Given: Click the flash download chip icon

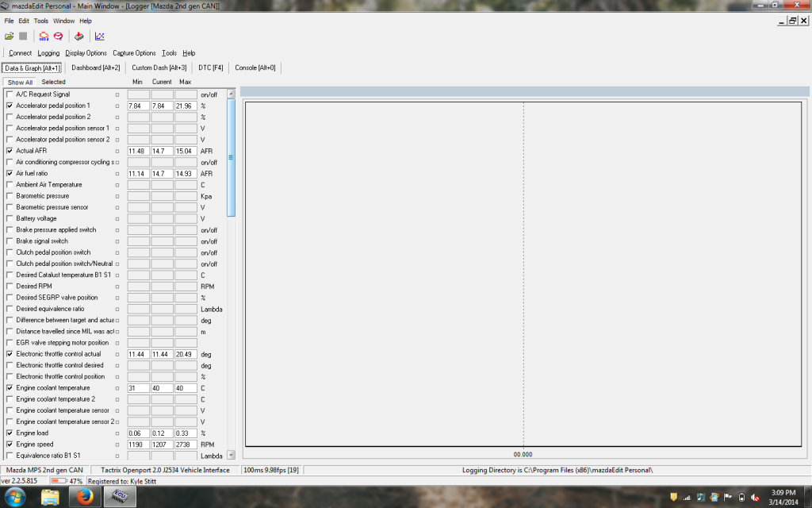Looking at the screenshot, I should point(79,37).
